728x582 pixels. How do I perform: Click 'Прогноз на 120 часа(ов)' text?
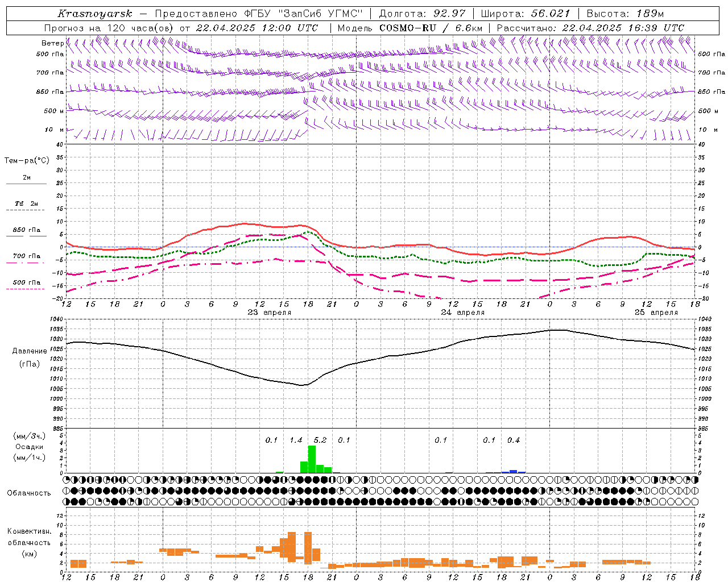point(109,28)
